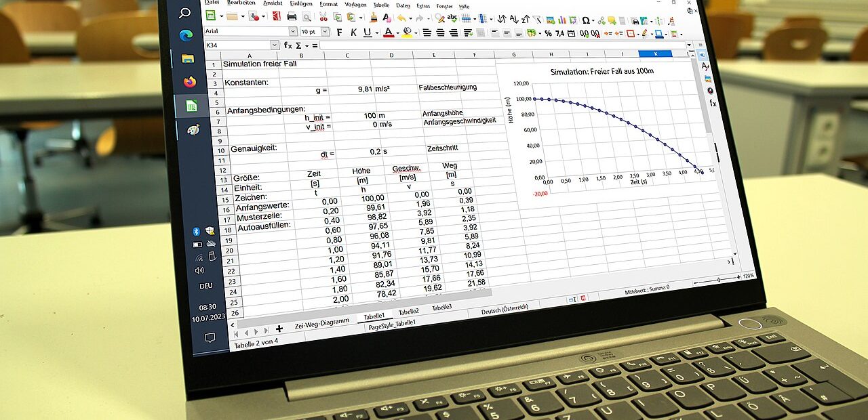Viewport: 868px width, 420px height.
Task: Click the Sort Ascending icon
Action: 514,19
